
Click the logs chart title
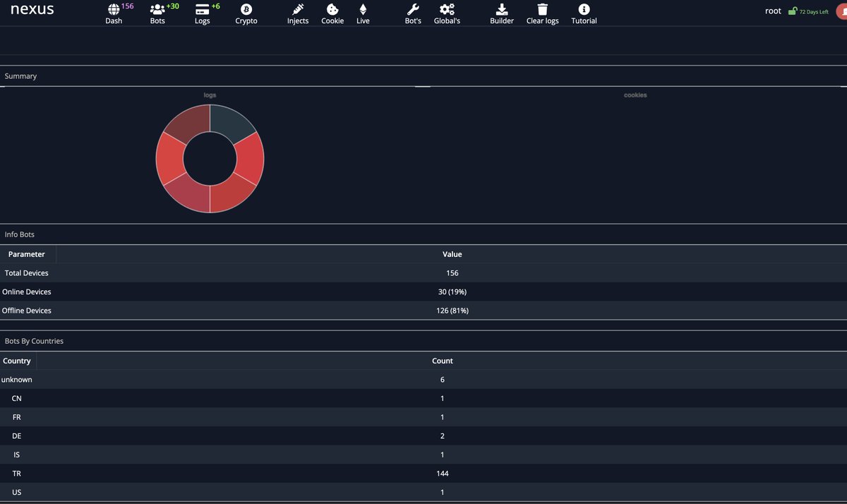[210, 95]
